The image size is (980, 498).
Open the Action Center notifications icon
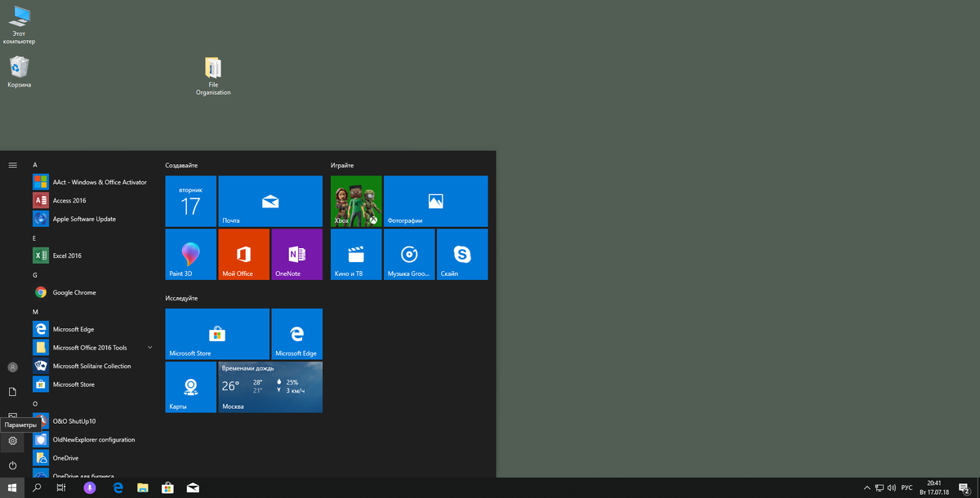point(964,488)
